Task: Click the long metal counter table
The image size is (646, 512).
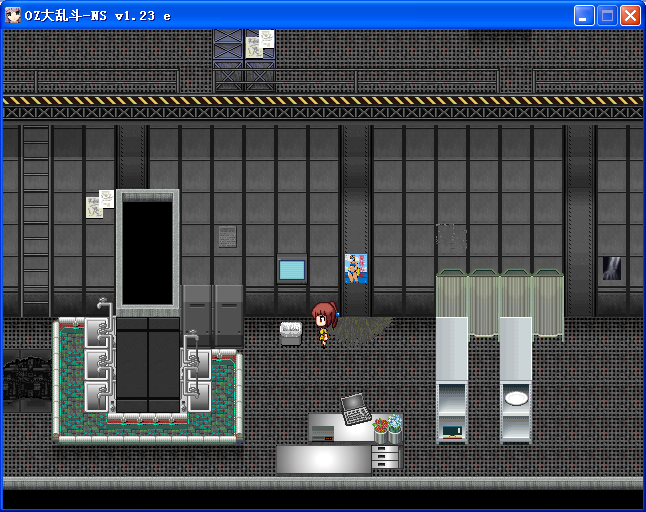Action: click(324, 459)
